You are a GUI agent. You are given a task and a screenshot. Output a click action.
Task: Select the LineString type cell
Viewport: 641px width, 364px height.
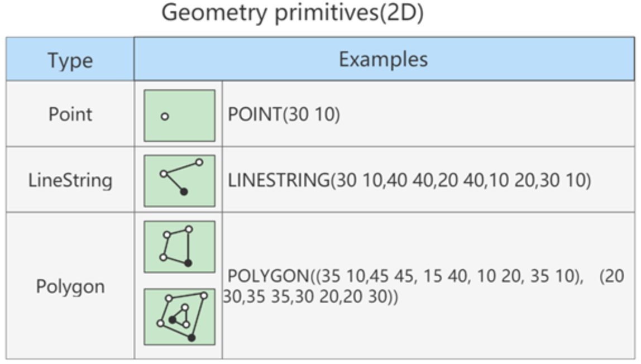click(70, 180)
